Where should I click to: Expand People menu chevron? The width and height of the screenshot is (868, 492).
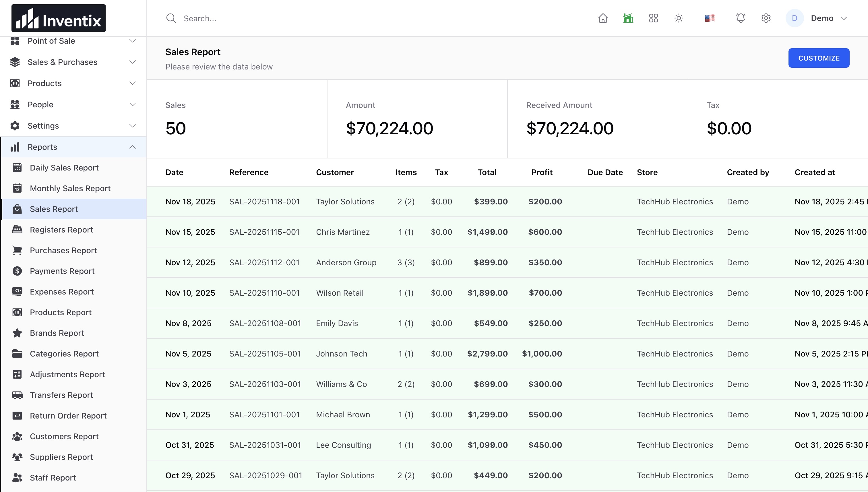[132, 105]
